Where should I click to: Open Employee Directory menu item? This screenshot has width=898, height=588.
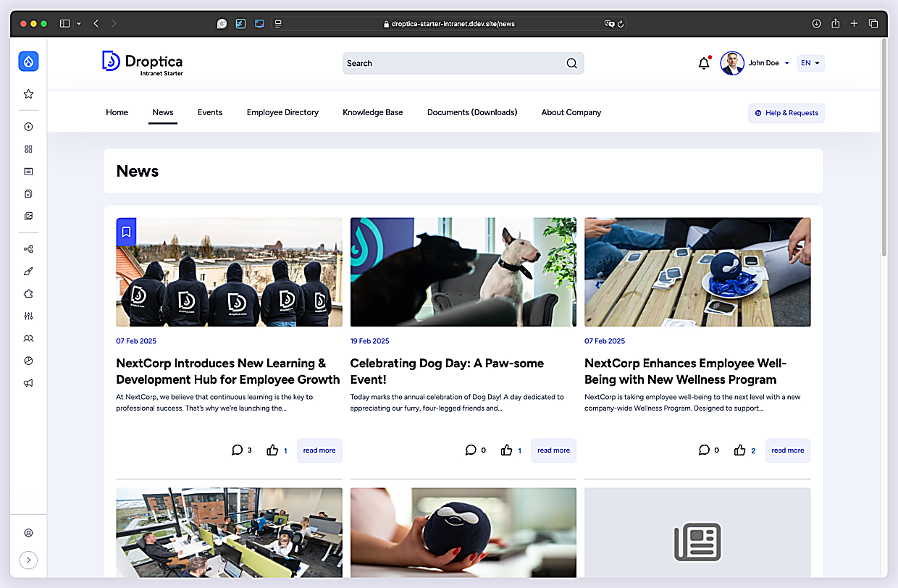coord(282,112)
